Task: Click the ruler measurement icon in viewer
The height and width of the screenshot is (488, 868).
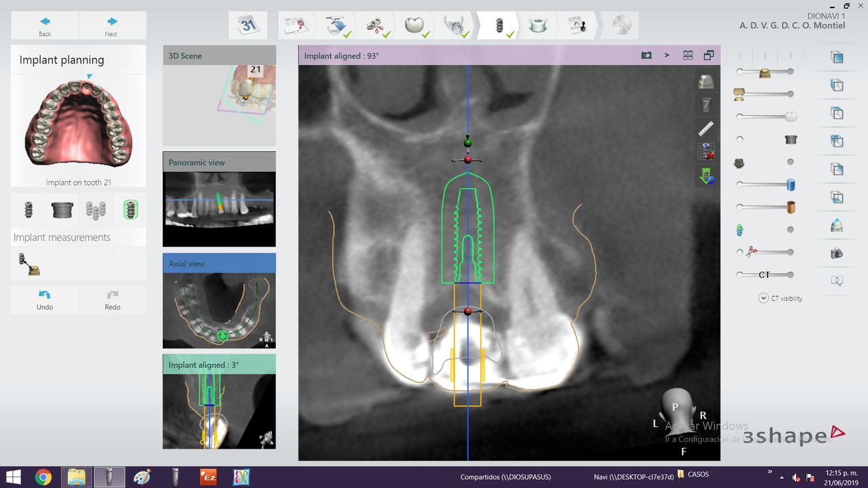Action: pyautogui.click(x=706, y=128)
